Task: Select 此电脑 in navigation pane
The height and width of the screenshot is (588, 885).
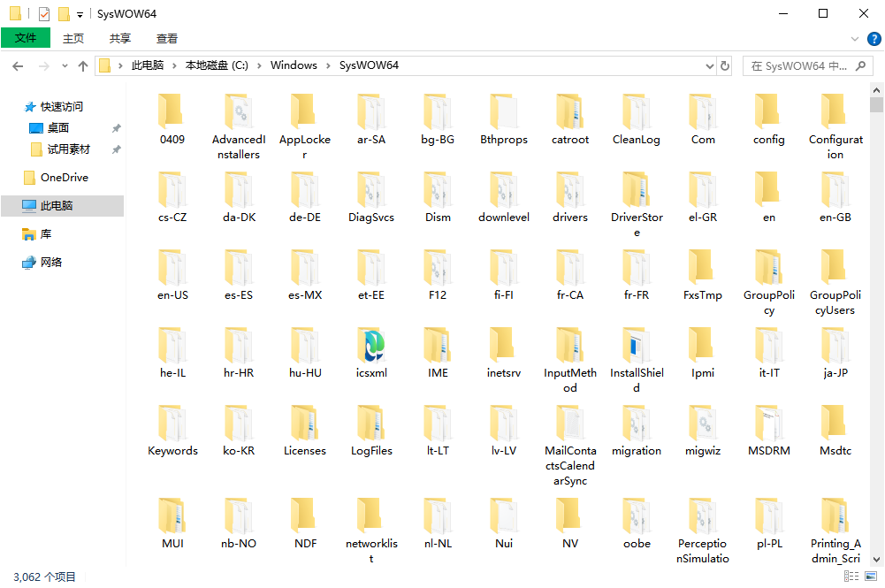Action: click(62, 206)
